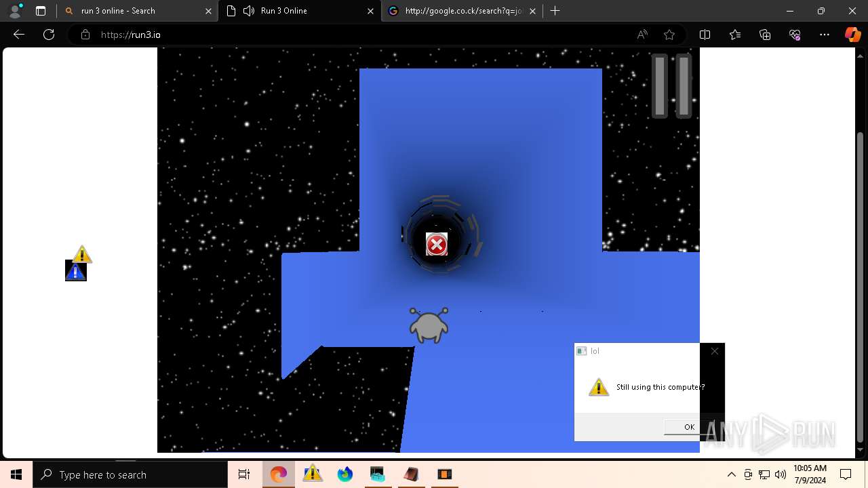
Task: Open volume control in tray
Action: tap(781, 474)
